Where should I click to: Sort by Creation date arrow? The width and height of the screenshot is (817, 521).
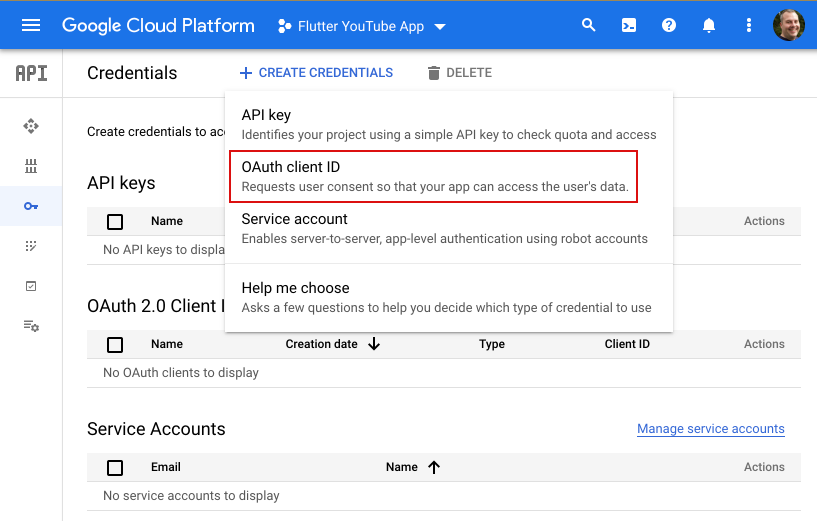click(374, 344)
